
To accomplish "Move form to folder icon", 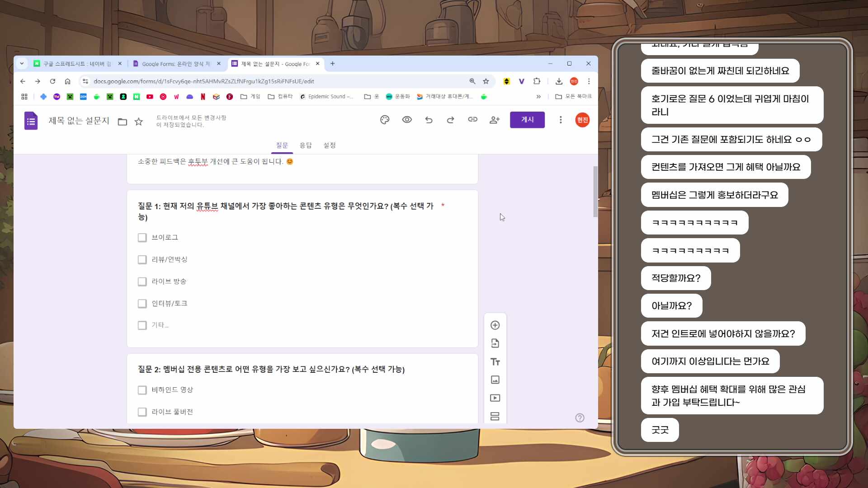I will pyautogui.click(x=123, y=122).
